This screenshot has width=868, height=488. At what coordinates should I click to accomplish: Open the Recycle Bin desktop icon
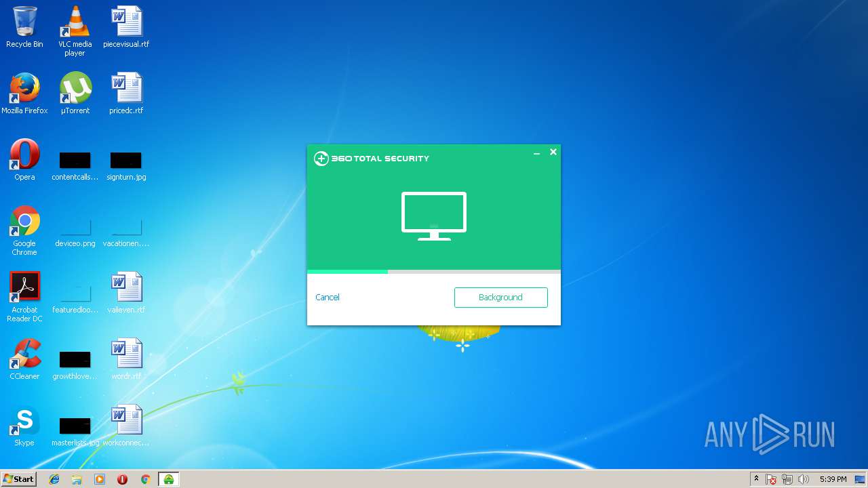tap(24, 27)
